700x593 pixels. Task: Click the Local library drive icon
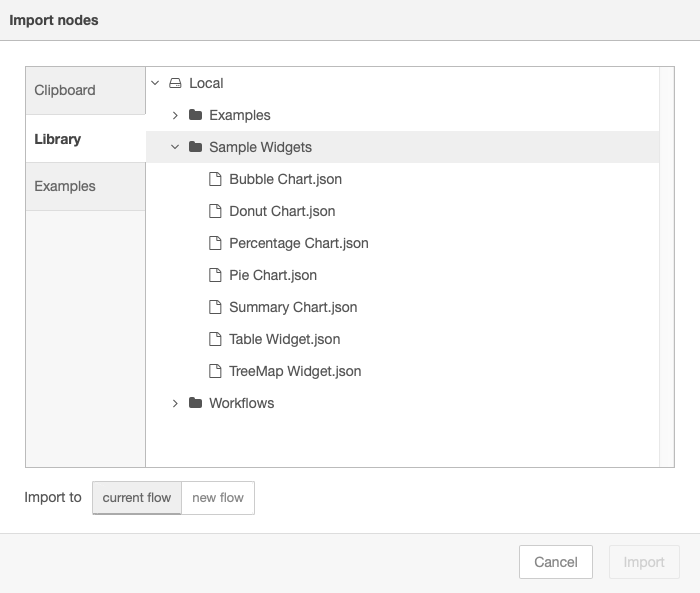[x=175, y=83]
